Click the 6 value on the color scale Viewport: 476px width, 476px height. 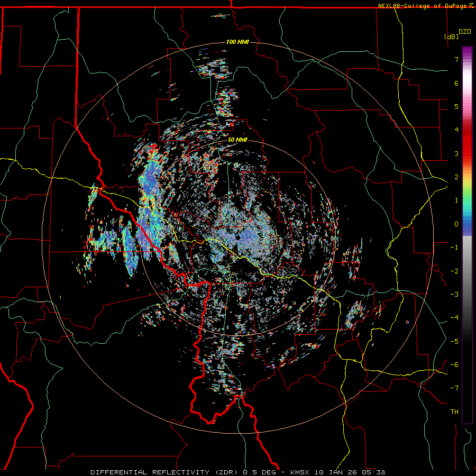point(456,83)
